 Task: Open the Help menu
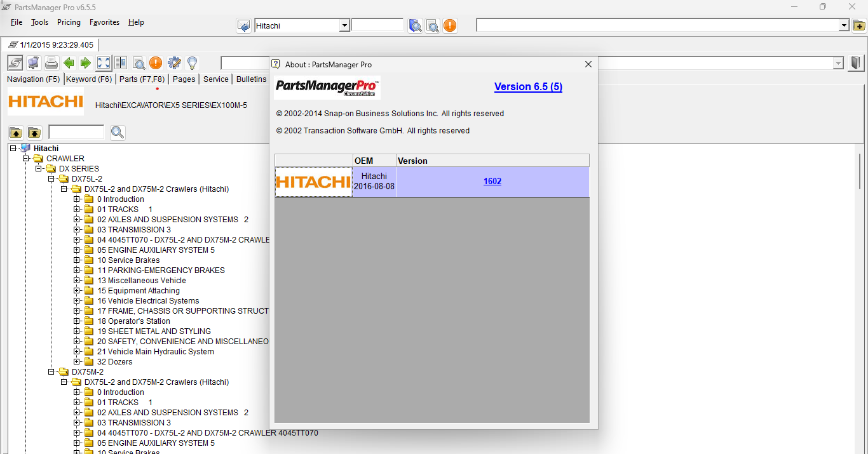coord(136,22)
